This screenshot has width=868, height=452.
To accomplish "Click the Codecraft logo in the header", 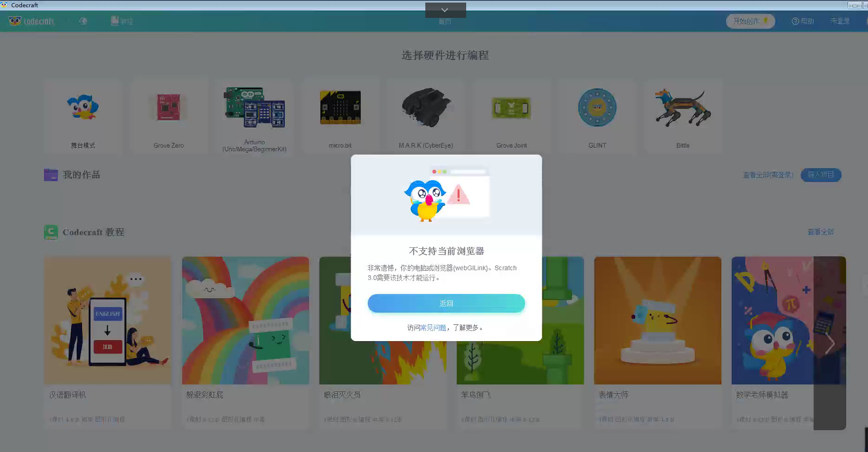I will [x=31, y=21].
